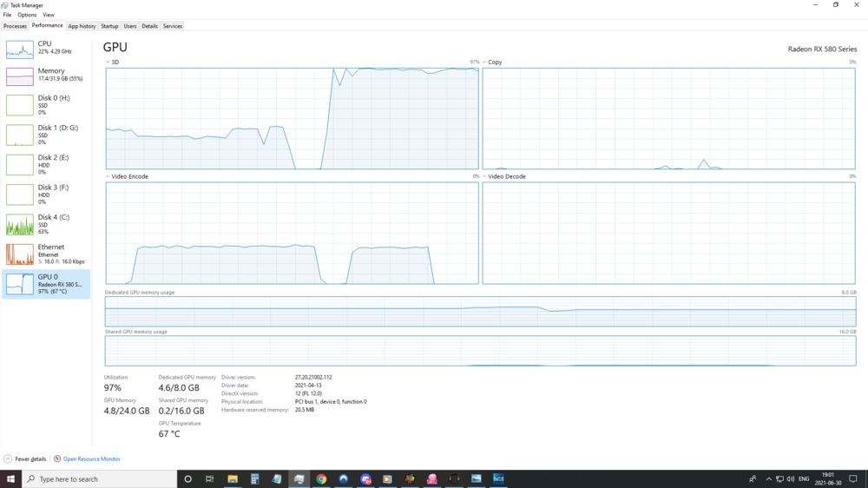
Task: Open the headphones app in taskbar
Action: pos(454,478)
